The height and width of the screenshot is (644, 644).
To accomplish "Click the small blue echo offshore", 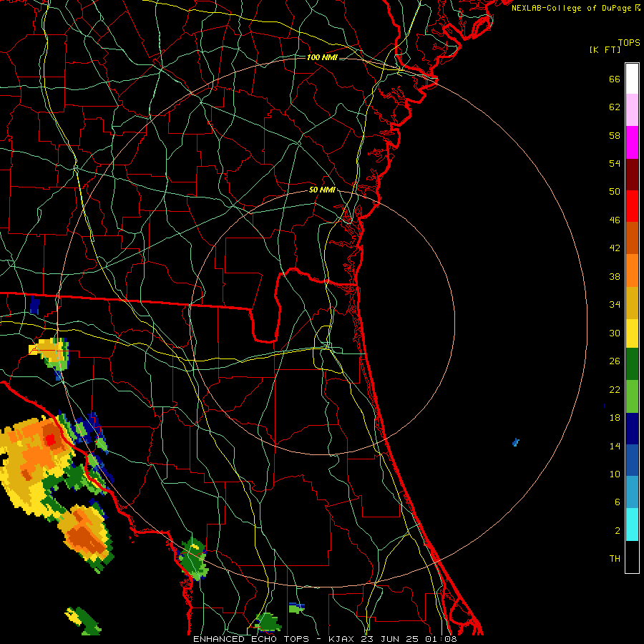I will [516, 442].
